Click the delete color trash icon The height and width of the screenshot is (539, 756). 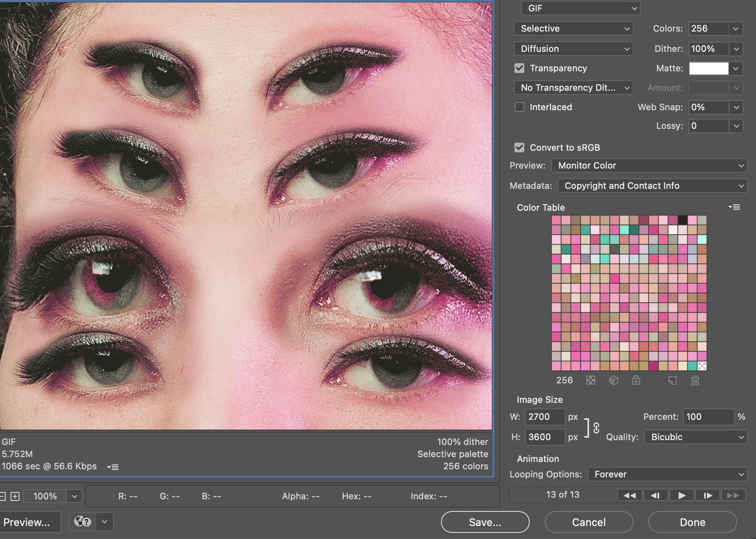coord(695,380)
